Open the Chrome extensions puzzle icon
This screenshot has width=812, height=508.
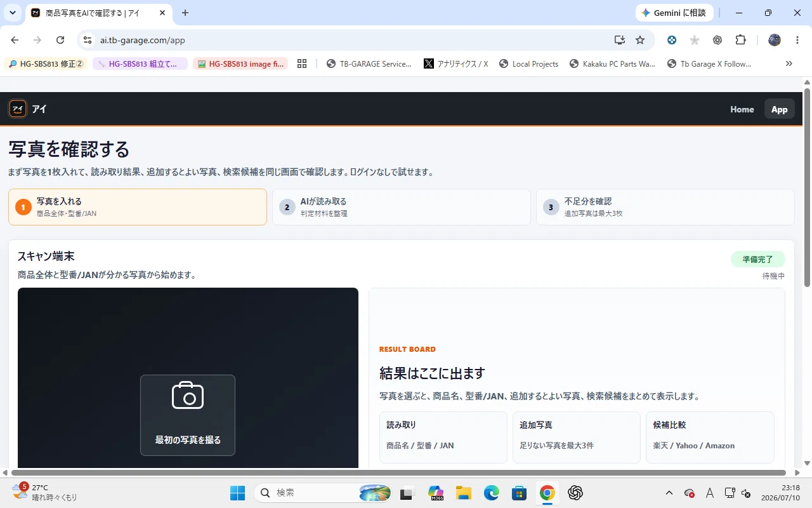click(x=740, y=40)
